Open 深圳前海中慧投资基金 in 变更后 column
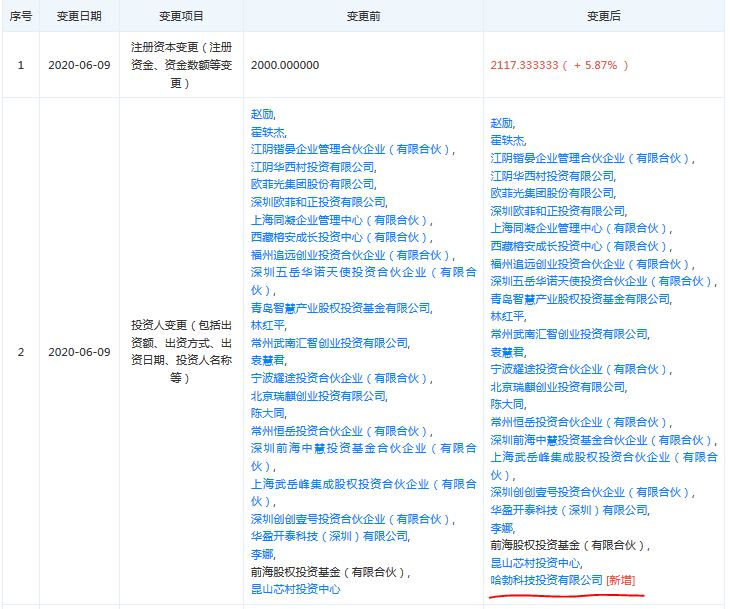Image resolution: width=730 pixels, height=609 pixels. 602,440
